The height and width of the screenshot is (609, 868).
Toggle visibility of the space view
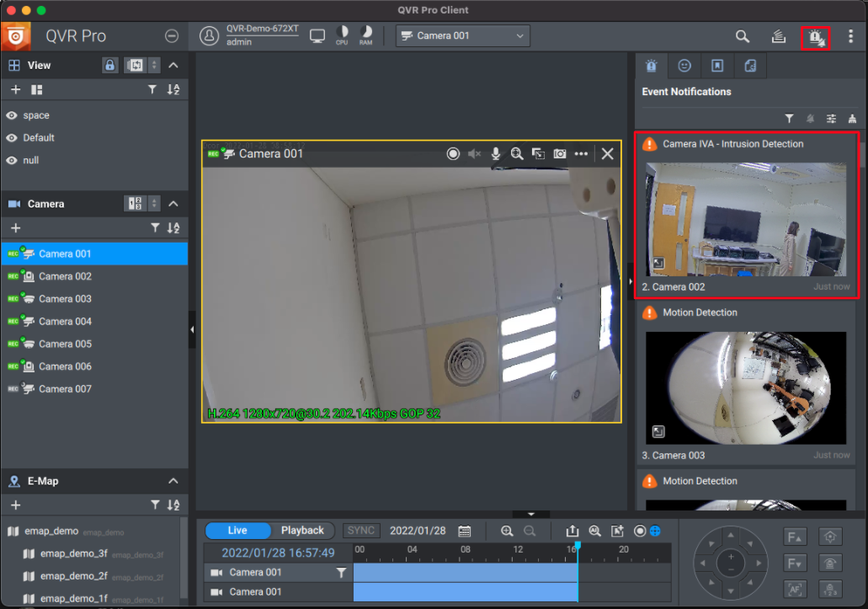point(12,115)
